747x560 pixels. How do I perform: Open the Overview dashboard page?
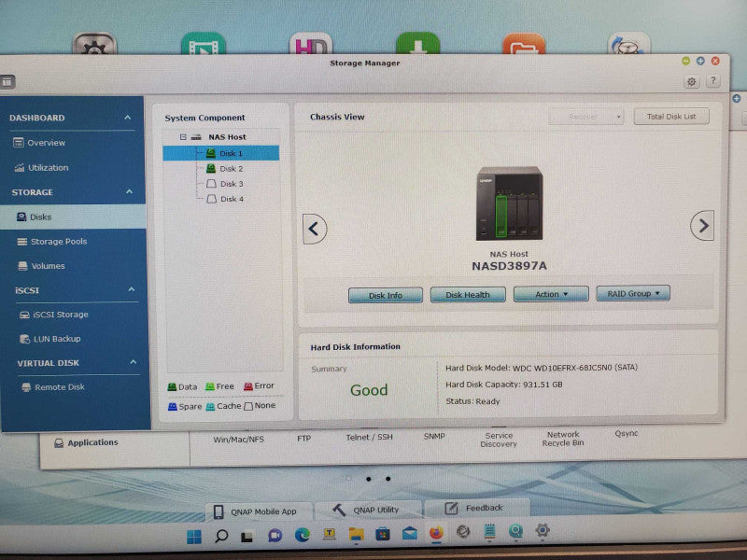point(46,143)
